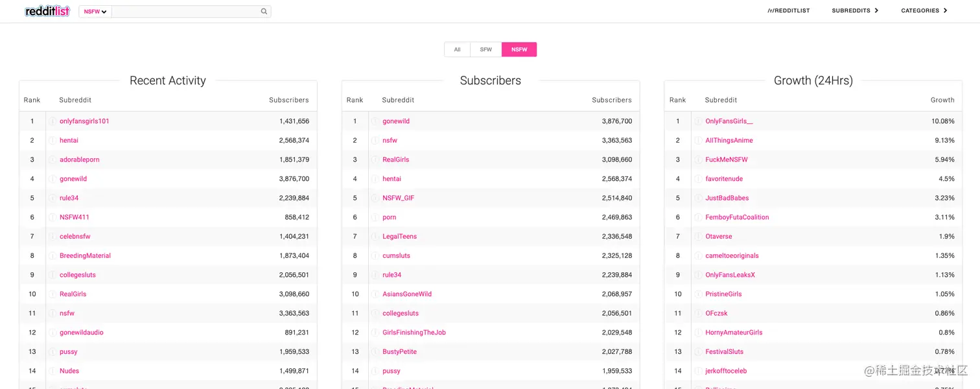
Task: Open gonewild link in Subscribers list
Action: pos(396,121)
